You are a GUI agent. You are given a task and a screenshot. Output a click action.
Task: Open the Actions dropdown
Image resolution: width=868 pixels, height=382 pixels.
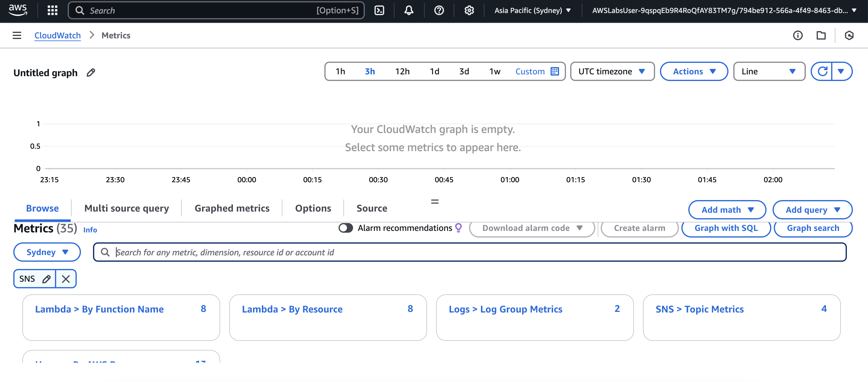(694, 72)
